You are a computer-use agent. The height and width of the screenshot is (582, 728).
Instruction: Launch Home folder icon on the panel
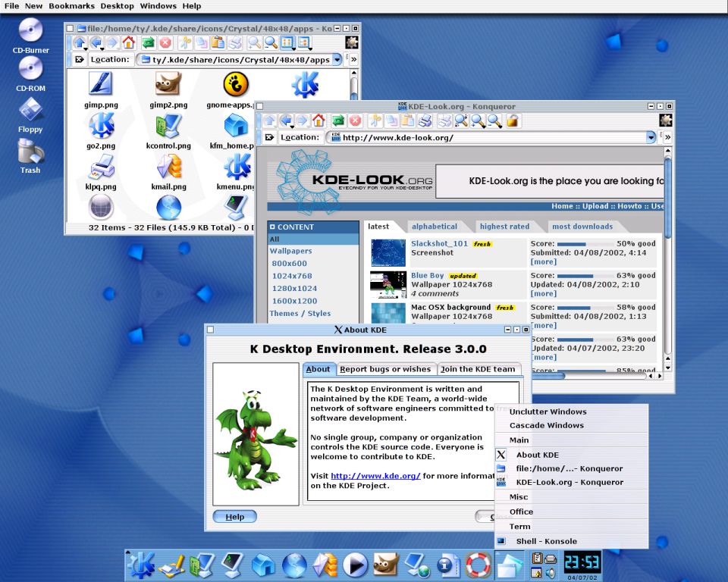(x=263, y=565)
